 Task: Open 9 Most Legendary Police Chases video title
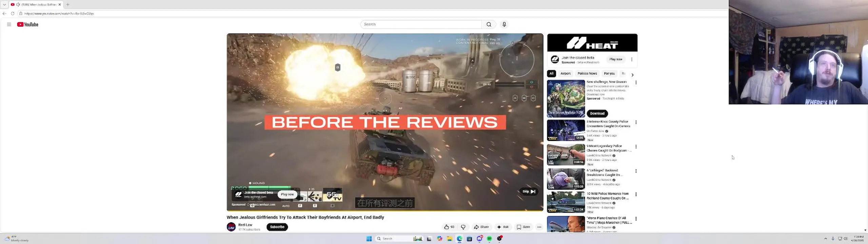click(609, 148)
